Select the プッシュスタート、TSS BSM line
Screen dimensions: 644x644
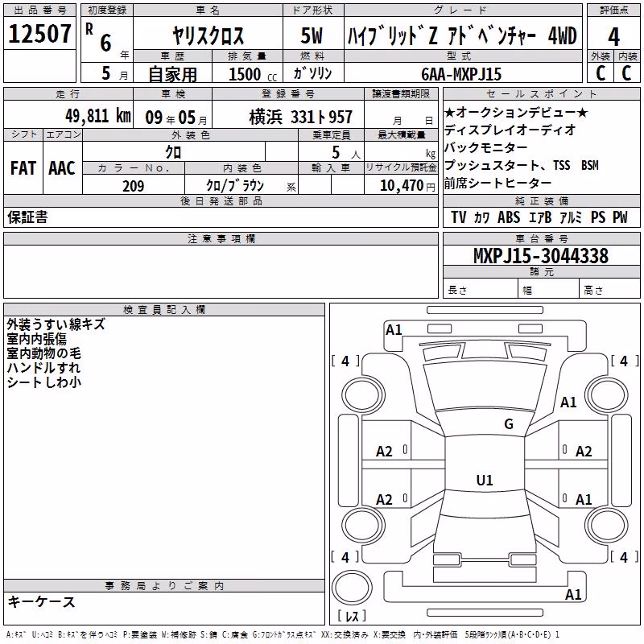[x=521, y=165]
